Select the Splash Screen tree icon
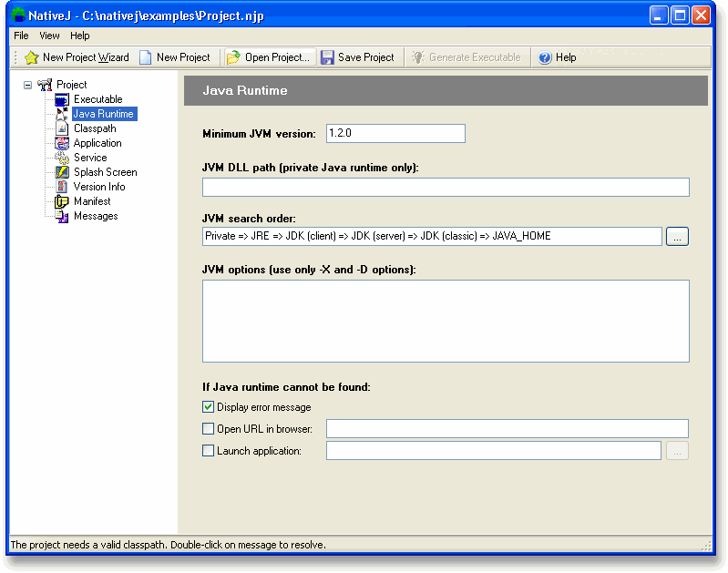 coord(62,172)
